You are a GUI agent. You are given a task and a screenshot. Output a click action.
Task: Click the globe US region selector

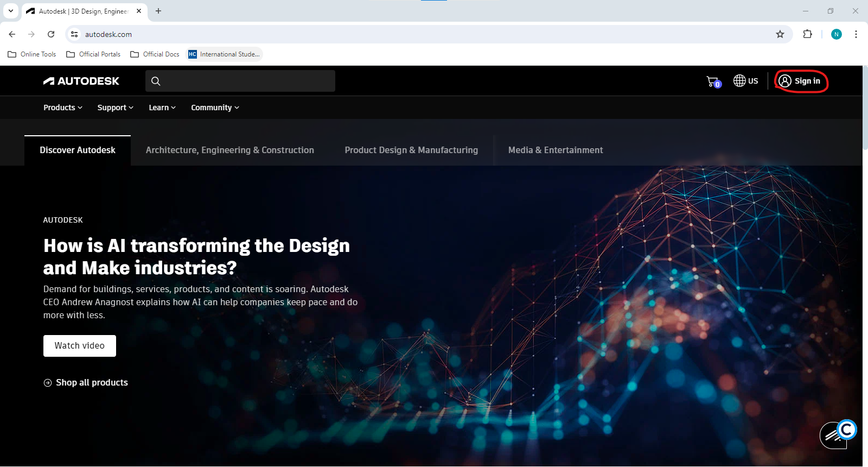[745, 81]
